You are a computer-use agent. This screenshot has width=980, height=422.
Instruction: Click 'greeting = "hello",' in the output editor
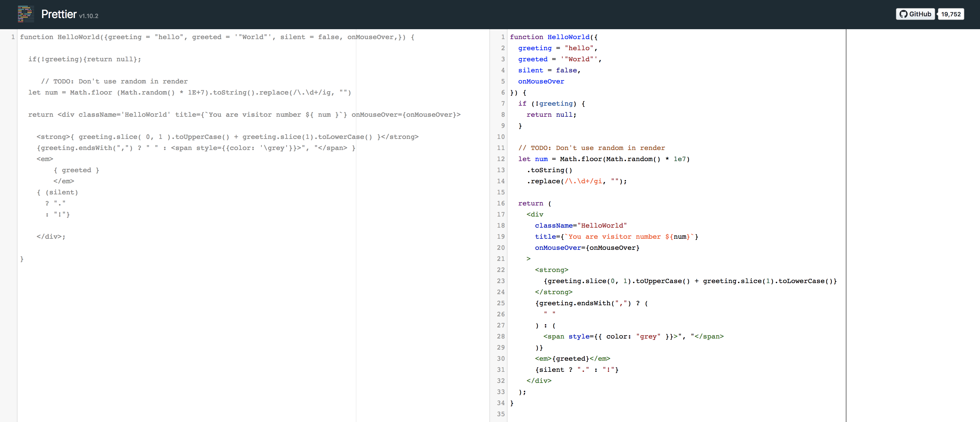click(x=558, y=48)
